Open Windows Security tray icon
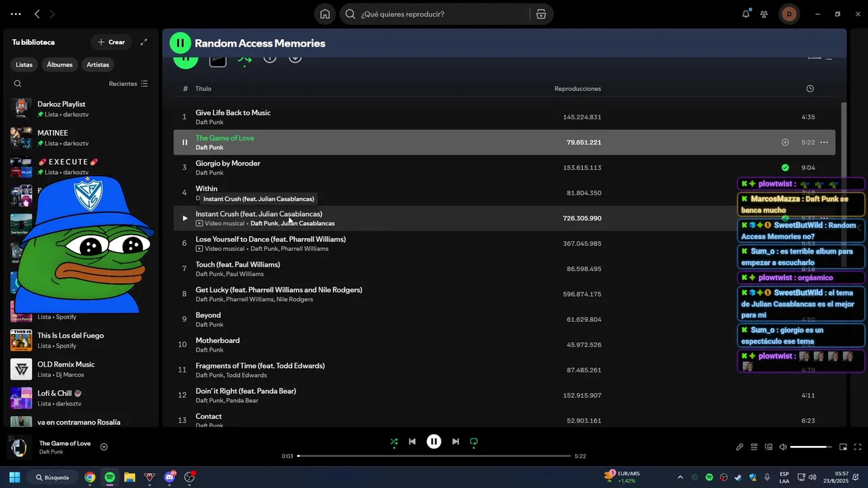The width and height of the screenshot is (868, 488). [x=753, y=477]
